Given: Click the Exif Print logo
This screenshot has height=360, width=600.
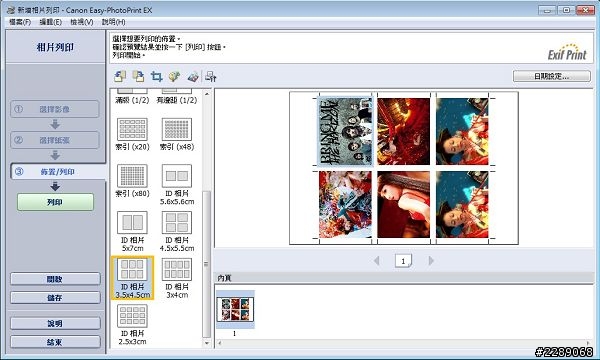Looking at the screenshot, I should point(567,52).
